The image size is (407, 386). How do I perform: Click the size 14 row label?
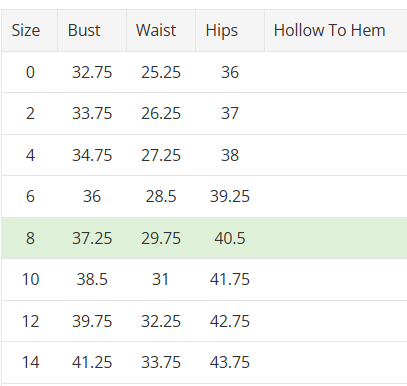tap(30, 362)
